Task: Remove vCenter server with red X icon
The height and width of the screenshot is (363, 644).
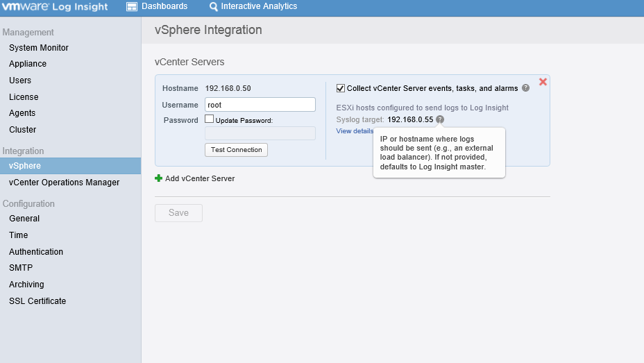Action: tap(543, 82)
